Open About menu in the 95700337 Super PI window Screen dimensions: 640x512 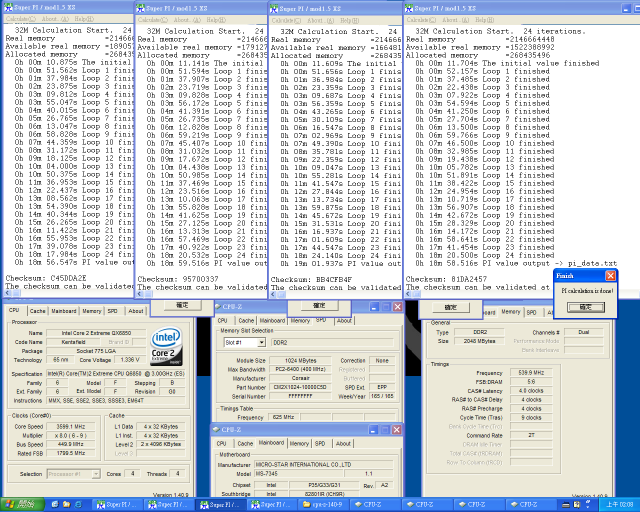tap(189, 20)
